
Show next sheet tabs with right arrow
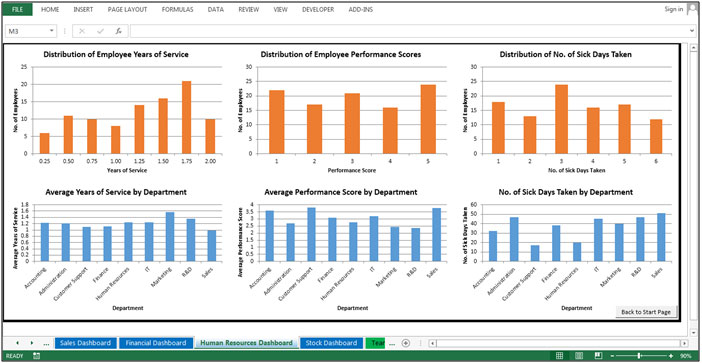tap(32, 343)
